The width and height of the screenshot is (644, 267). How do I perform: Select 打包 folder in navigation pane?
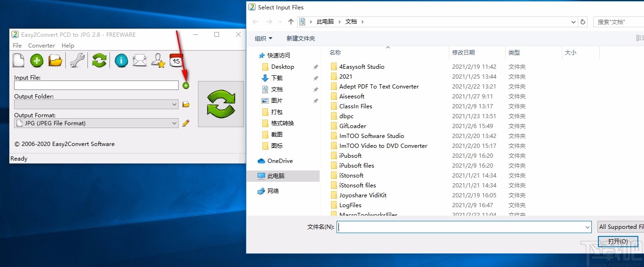[277, 112]
